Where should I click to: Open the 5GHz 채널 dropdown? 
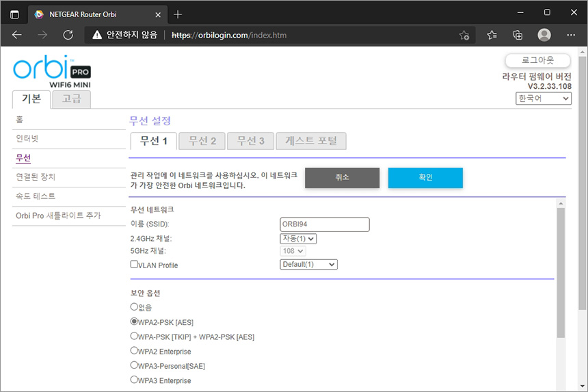point(293,251)
